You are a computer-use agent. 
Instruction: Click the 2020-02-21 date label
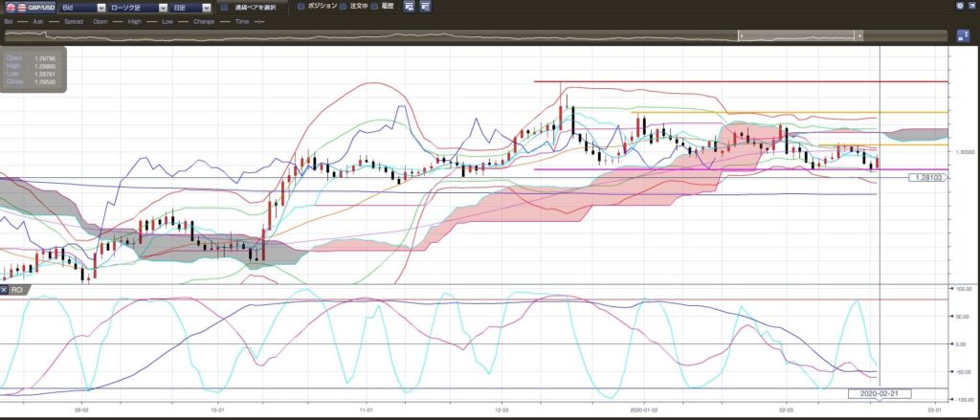[879, 394]
